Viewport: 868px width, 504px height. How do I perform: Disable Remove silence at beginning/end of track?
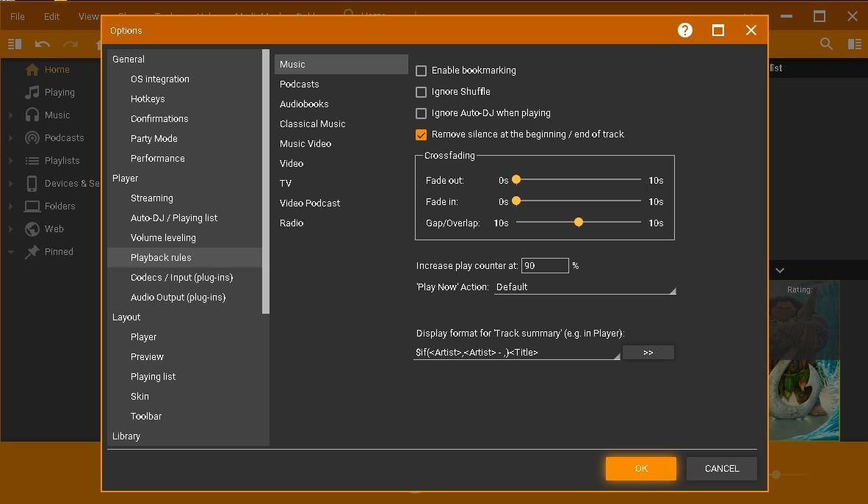pyautogui.click(x=421, y=134)
